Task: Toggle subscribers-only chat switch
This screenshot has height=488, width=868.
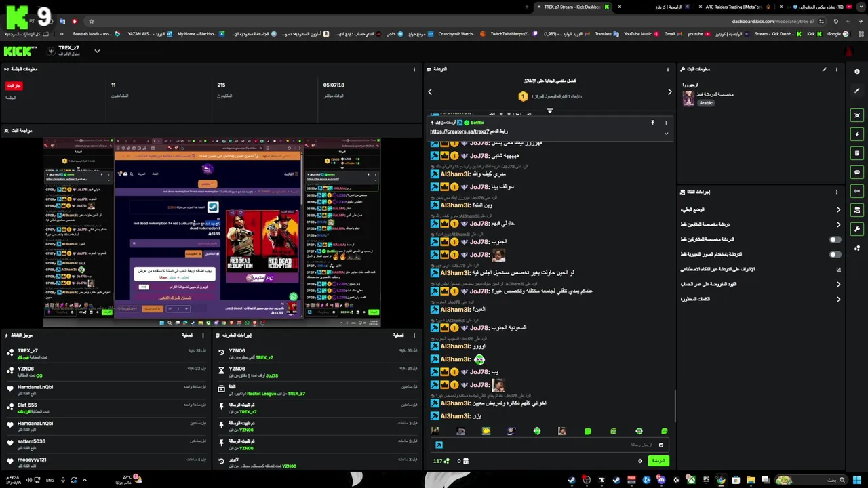Action: [x=835, y=239]
